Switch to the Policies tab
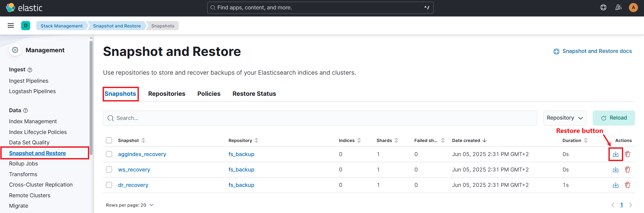 click(209, 94)
